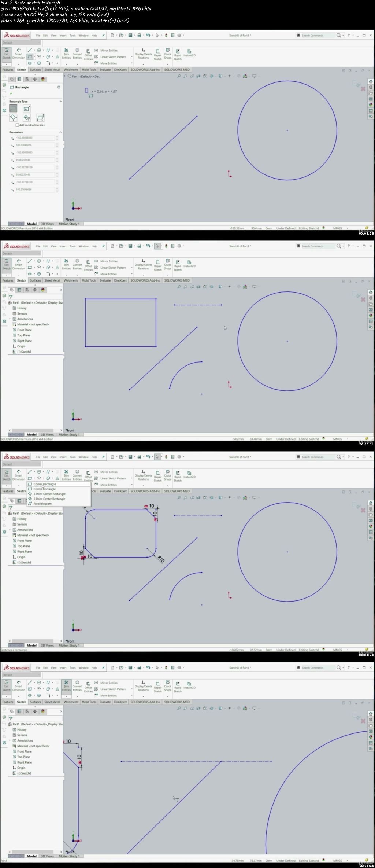
Task: Click Offset Entities in the 00:01:28 frame
Action: click(x=88, y=55)
